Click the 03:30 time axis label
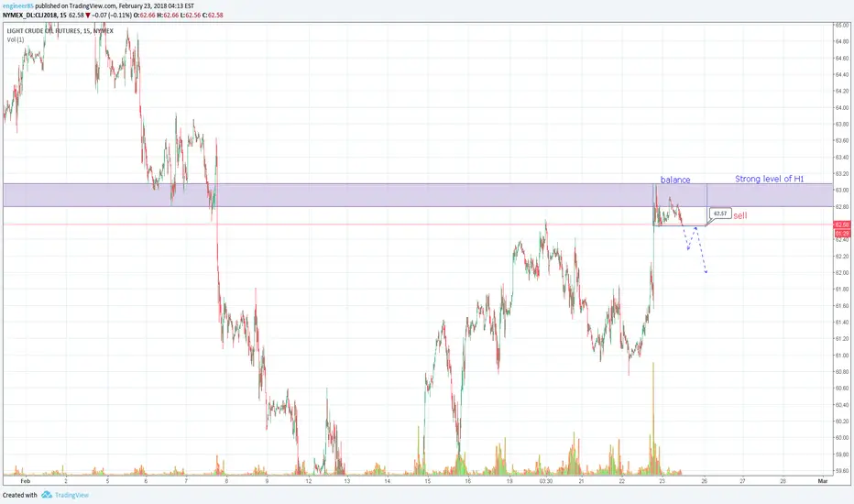The image size is (854, 504). point(546,481)
